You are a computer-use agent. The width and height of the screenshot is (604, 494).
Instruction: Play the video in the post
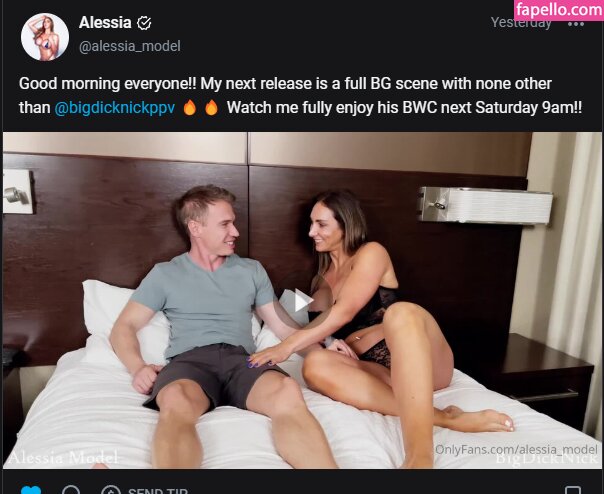[x=301, y=301]
